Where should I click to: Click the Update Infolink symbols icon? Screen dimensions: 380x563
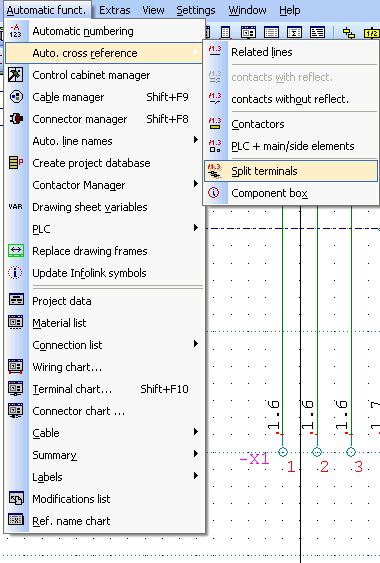(15, 273)
